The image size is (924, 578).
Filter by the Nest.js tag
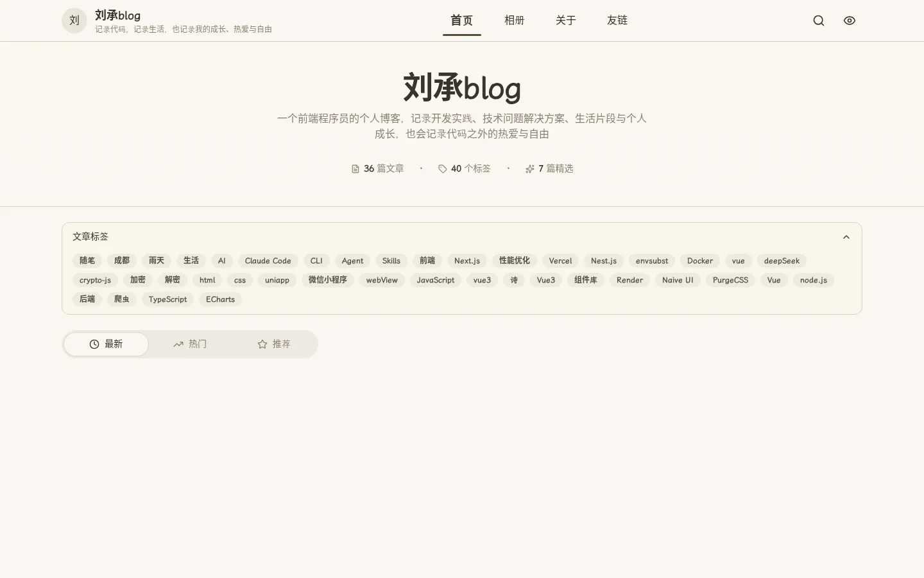coord(604,261)
